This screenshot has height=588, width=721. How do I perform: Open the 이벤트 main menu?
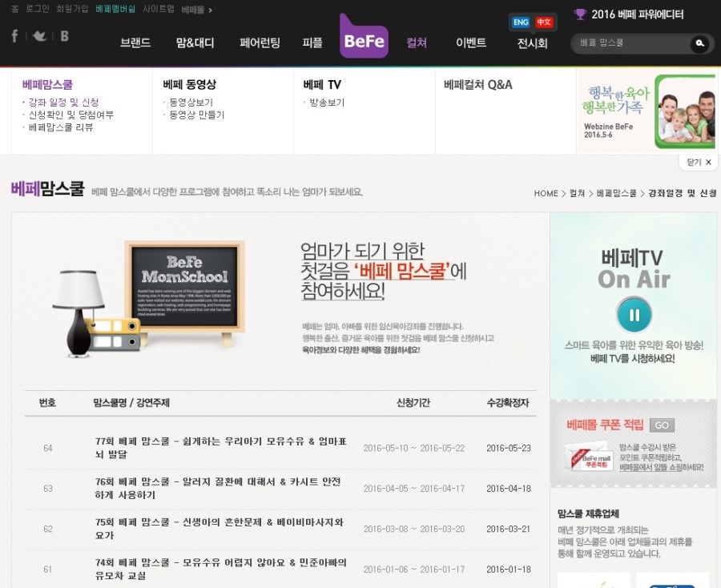(x=471, y=42)
